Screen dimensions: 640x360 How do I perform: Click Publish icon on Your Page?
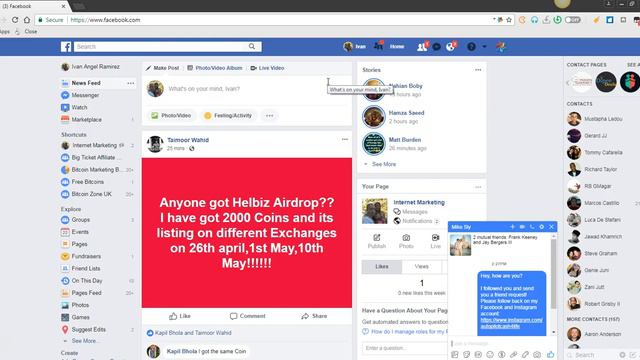pyautogui.click(x=377, y=241)
